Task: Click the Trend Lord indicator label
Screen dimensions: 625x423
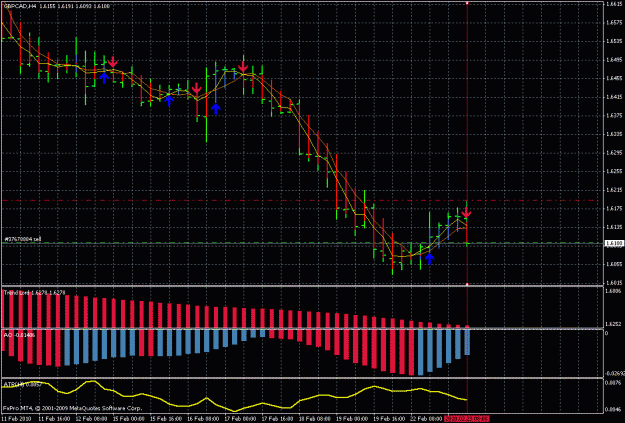Action: [35, 293]
